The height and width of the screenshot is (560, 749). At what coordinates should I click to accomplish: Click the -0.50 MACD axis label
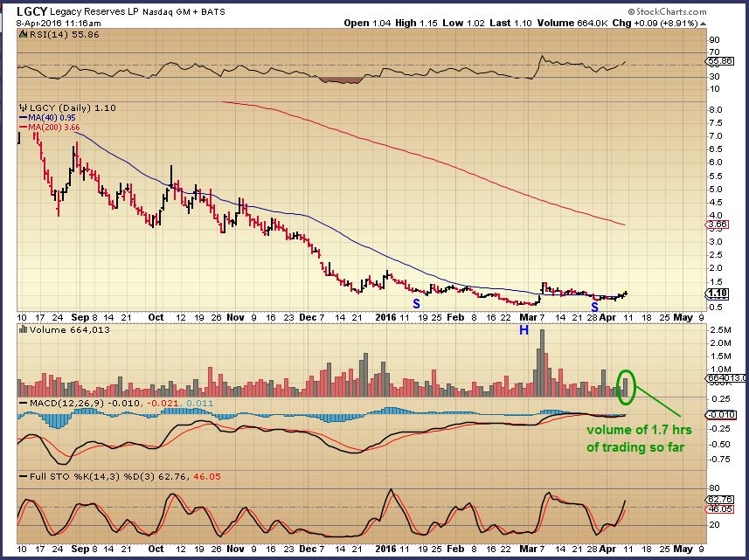click(721, 444)
